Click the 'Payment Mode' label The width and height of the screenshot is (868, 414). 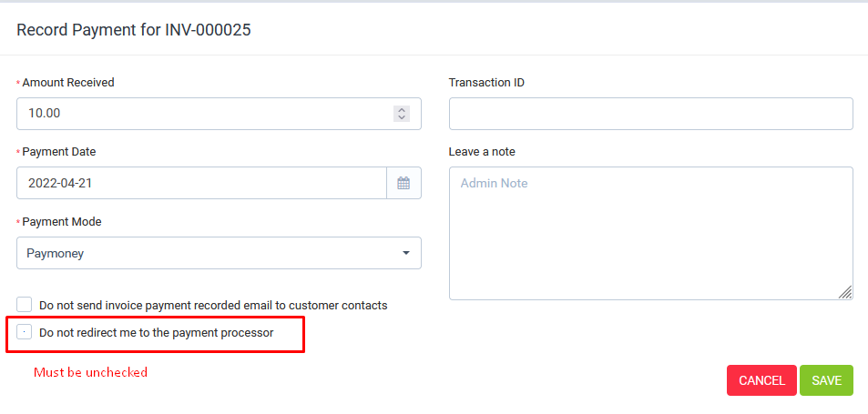coord(62,222)
